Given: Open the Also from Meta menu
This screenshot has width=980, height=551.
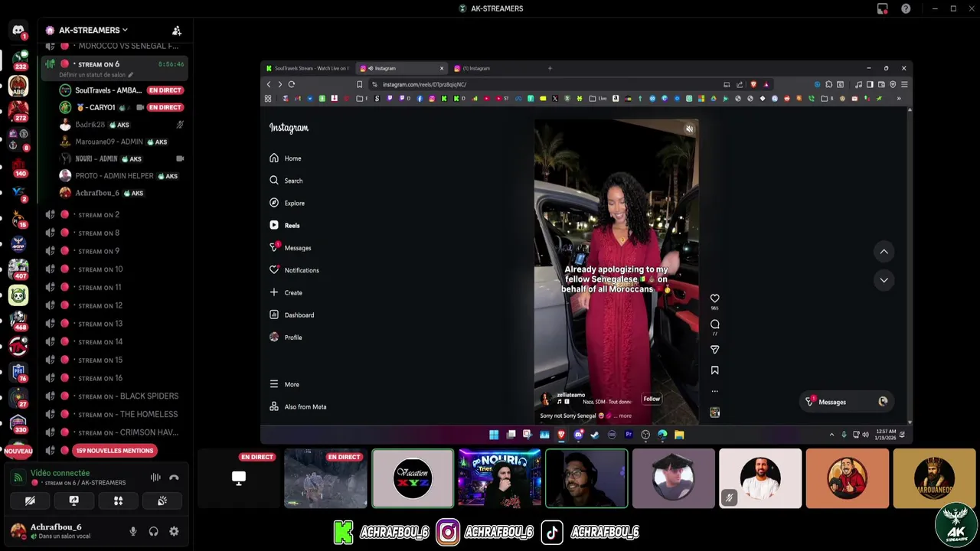Looking at the screenshot, I should 298,406.
